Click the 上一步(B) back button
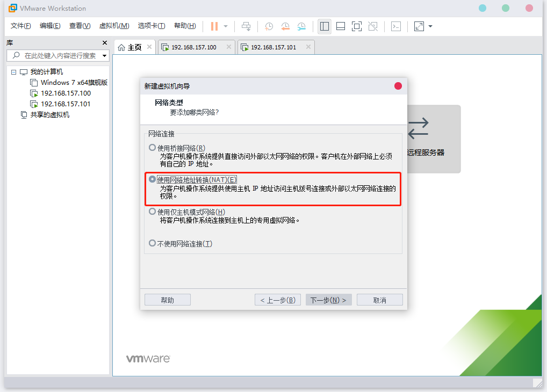 [x=278, y=300]
